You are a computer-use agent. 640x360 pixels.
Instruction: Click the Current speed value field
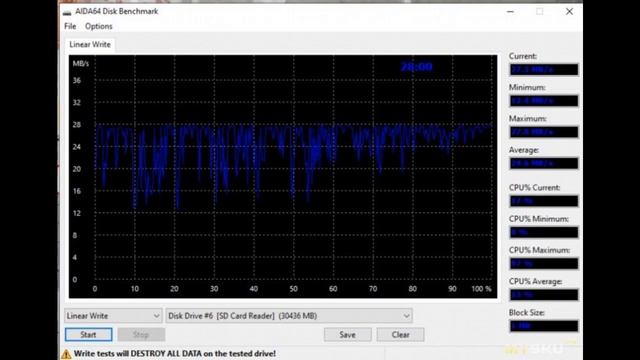pyautogui.click(x=544, y=70)
